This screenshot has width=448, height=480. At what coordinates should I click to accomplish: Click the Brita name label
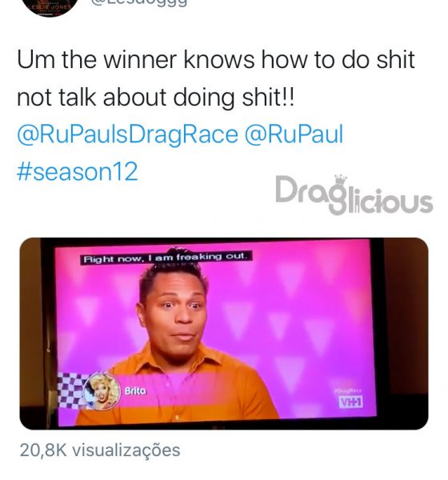point(135,391)
